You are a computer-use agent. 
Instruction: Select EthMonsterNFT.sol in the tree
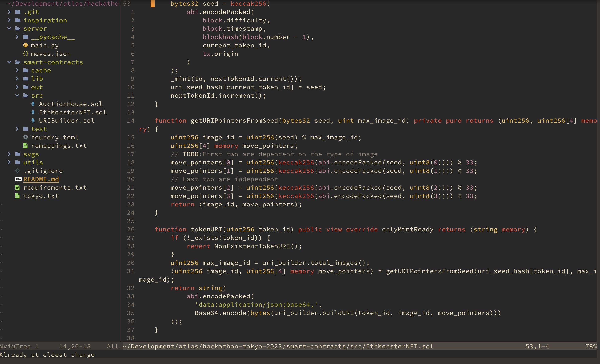73,112
